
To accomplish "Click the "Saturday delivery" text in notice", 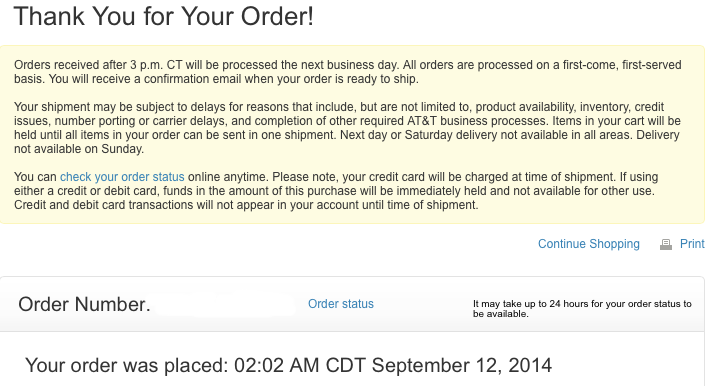I will tap(452, 135).
